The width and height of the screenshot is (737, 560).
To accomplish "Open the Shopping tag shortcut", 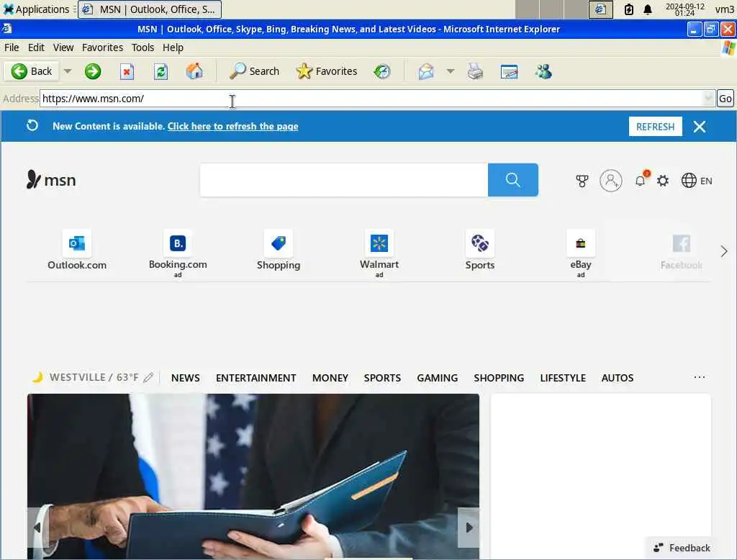I will click(279, 250).
